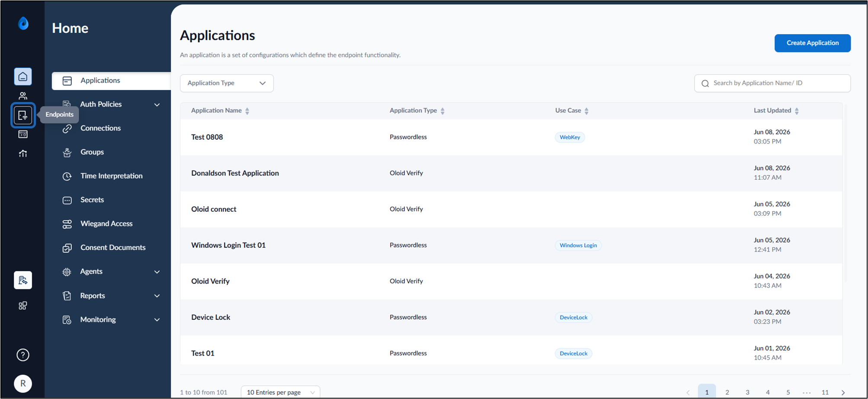Click the current page 1 button
Screen dimensions: 868x399
707,392
